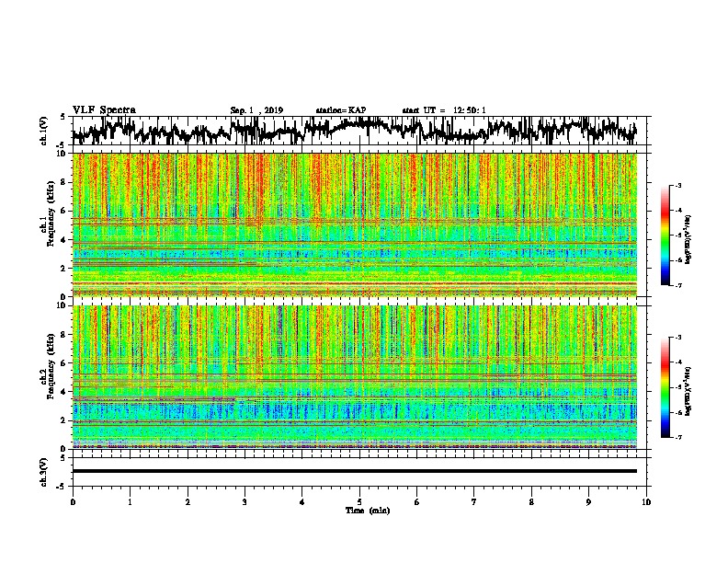This screenshot has width=728, height=563.
Task: Click the date 'Sep. 1, 2019' text
Action: point(256,110)
